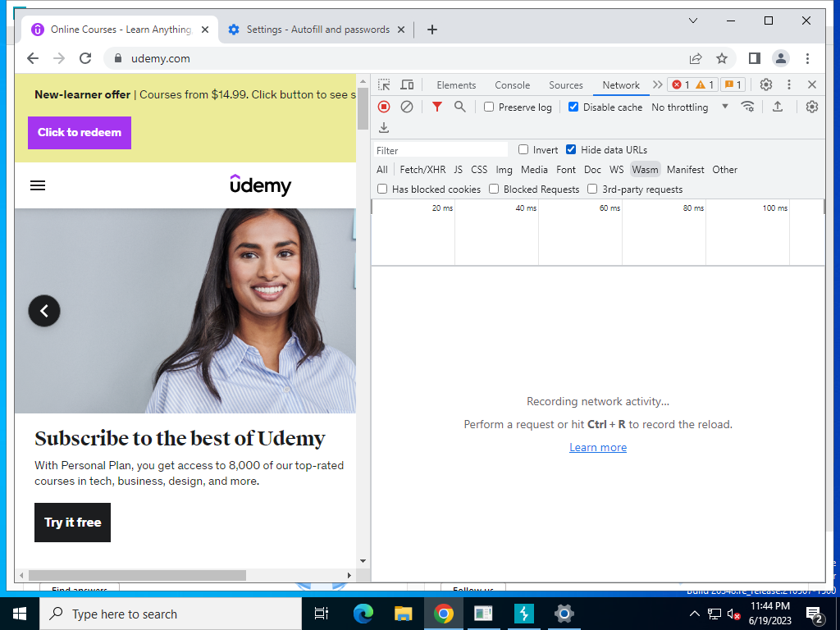Check 3rd-party requests checkbox
Viewport: 840px width, 630px height.
592,189
